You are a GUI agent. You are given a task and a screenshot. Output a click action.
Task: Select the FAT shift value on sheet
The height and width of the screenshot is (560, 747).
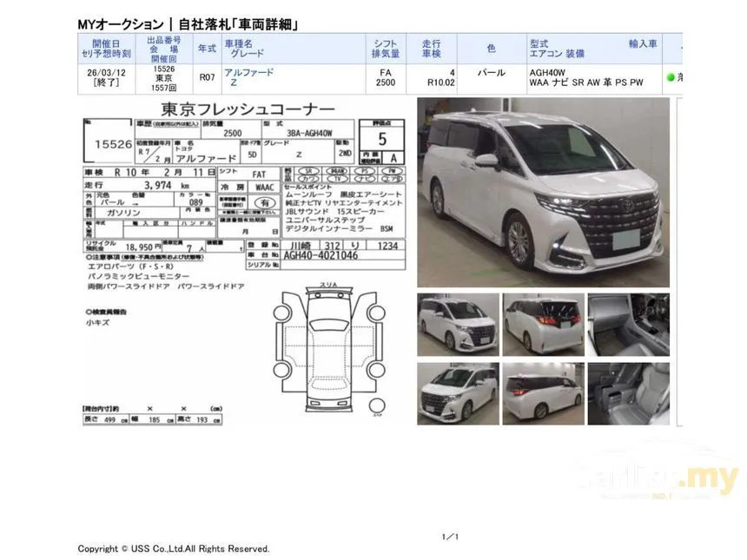tap(259, 175)
